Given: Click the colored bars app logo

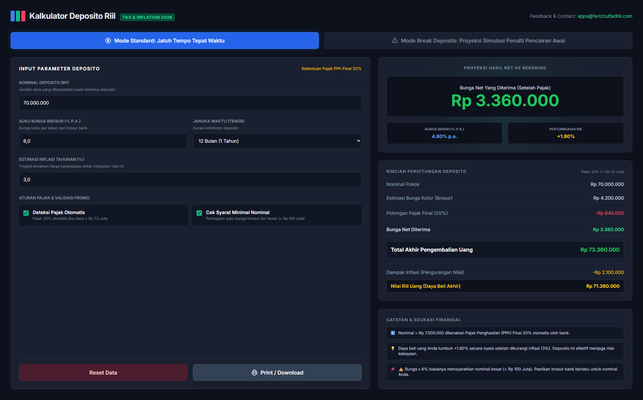Looking at the screenshot, I should pyautogui.click(x=18, y=16).
